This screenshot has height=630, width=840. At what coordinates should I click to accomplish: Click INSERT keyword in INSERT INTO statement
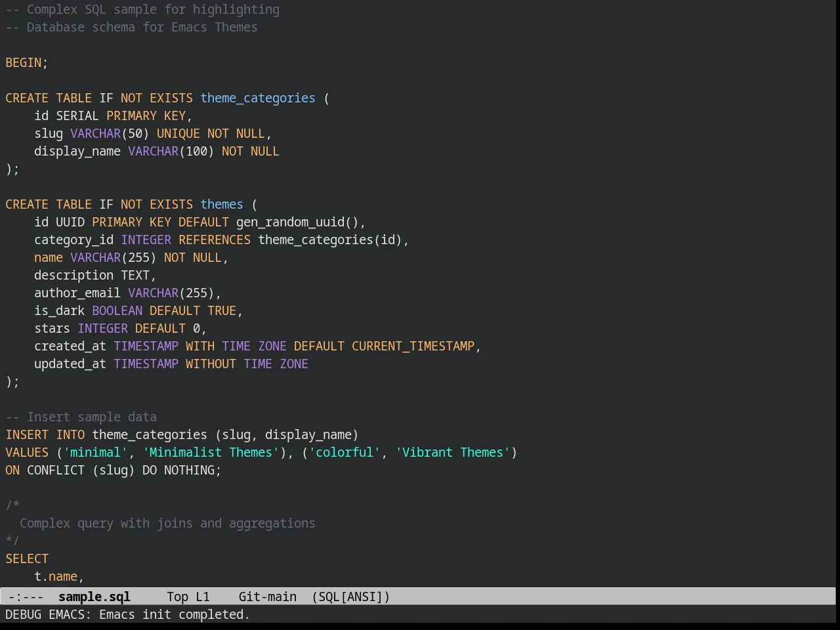coord(27,434)
